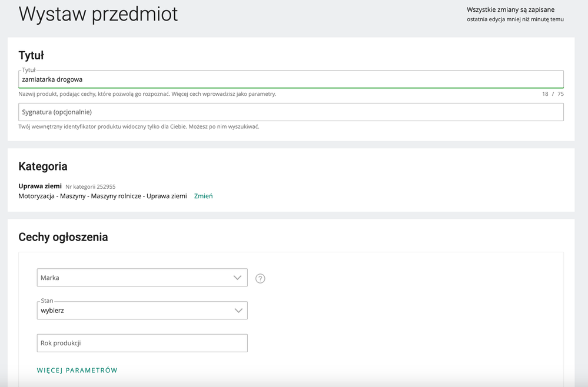Screen dimensions: 588x387
Task: Click the '18 / 75' character counter
Action: (x=551, y=94)
